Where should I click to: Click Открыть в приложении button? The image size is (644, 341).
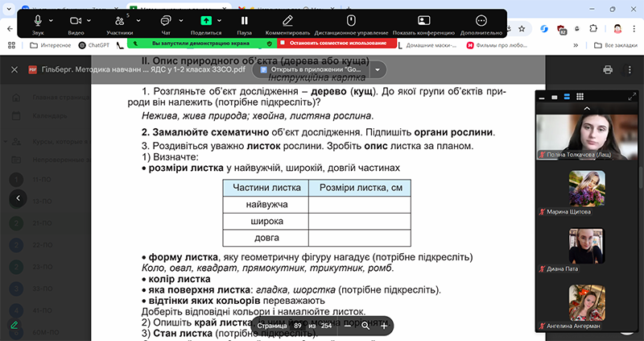tap(311, 69)
